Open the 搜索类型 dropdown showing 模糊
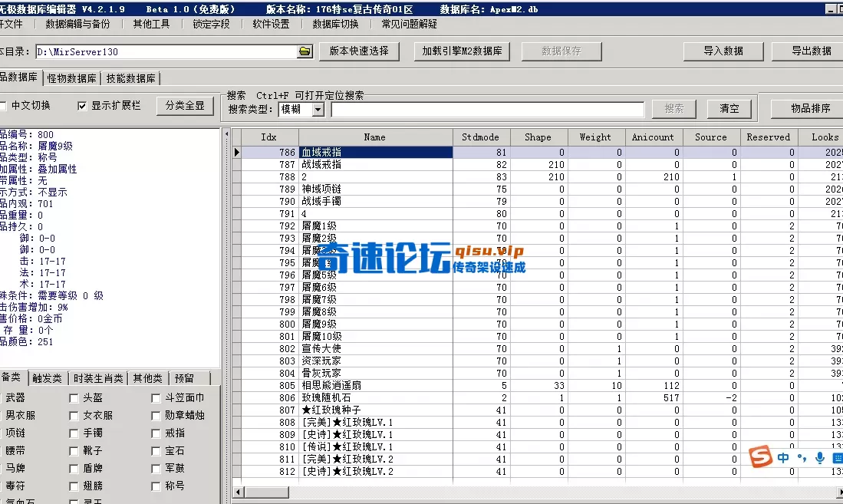The height and width of the screenshot is (504, 843). pyautogui.click(x=318, y=109)
